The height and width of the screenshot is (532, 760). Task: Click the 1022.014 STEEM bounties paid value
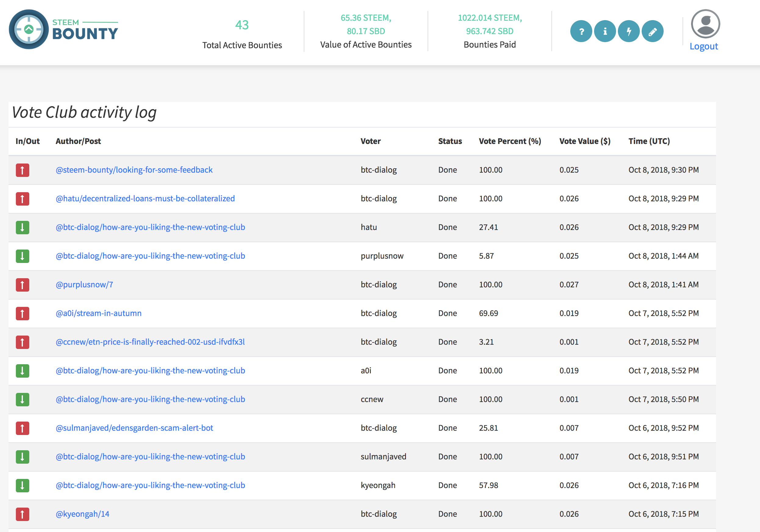489,18
